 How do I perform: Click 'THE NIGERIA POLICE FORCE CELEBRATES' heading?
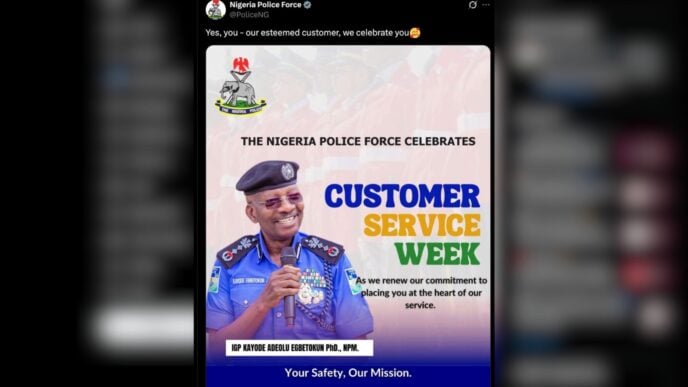(358, 141)
